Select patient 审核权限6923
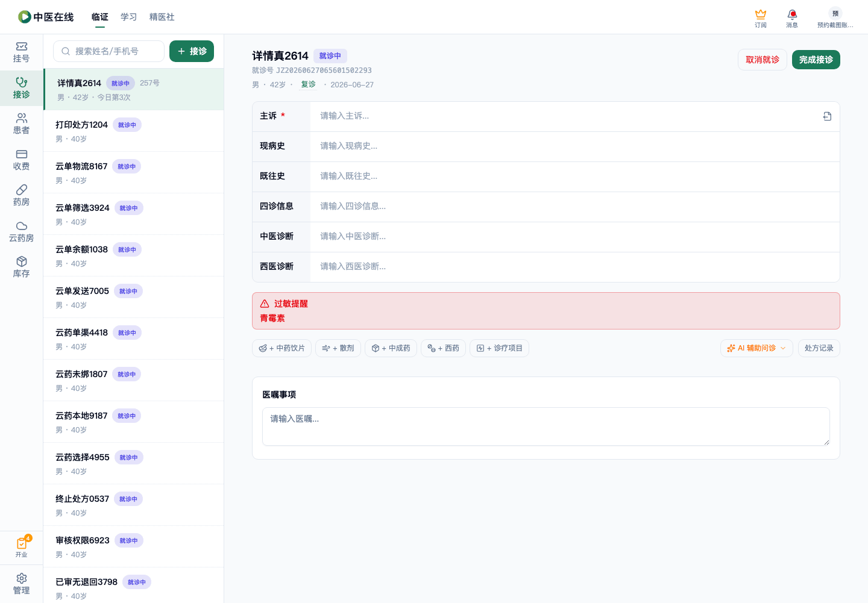This screenshot has width=868, height=603. click(134, 546)
